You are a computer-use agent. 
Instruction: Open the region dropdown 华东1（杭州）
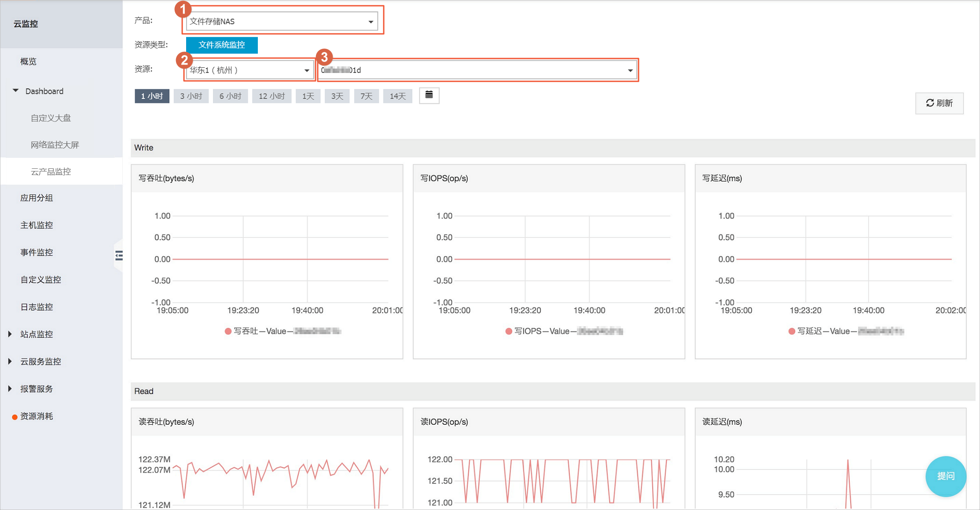(250, 70)
